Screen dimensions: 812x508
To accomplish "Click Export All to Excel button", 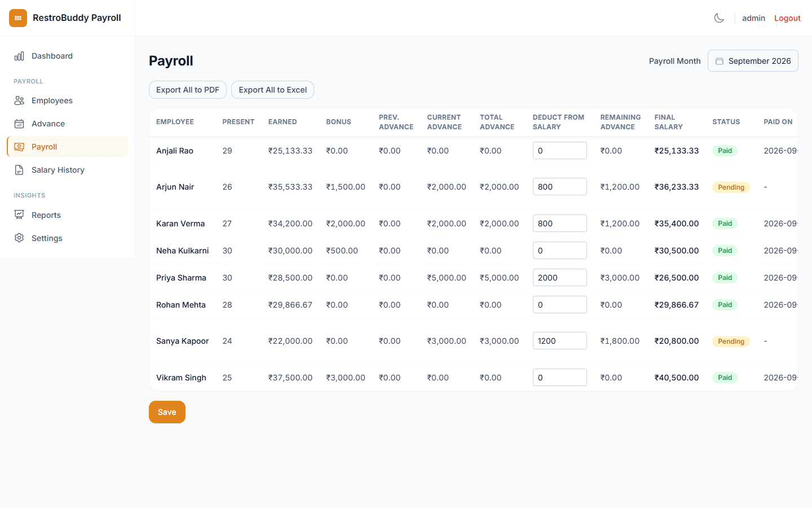I will 273,90.
